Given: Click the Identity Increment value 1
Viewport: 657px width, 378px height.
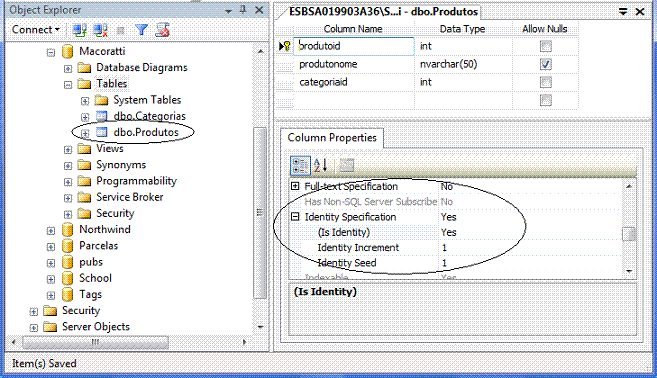Looking at the screenshot, I should [x=529, y=248].
